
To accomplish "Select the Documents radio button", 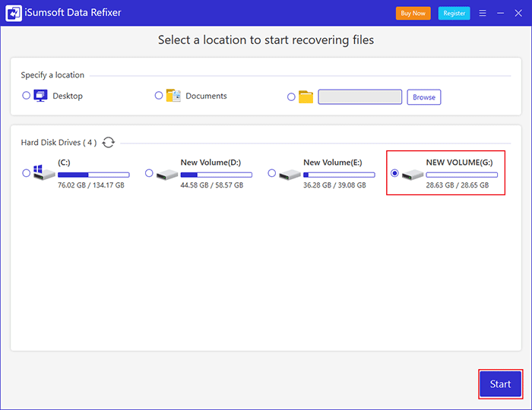I will [158, 95].
